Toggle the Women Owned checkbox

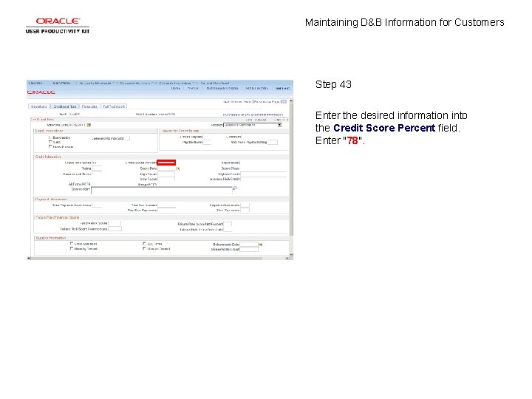(x=144, y=248)
